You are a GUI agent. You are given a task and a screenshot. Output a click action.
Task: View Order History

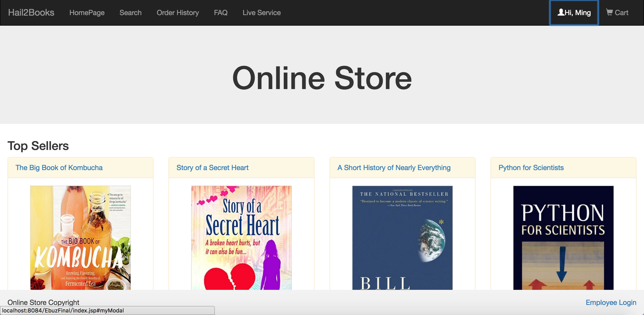click(x=178, y=13)
